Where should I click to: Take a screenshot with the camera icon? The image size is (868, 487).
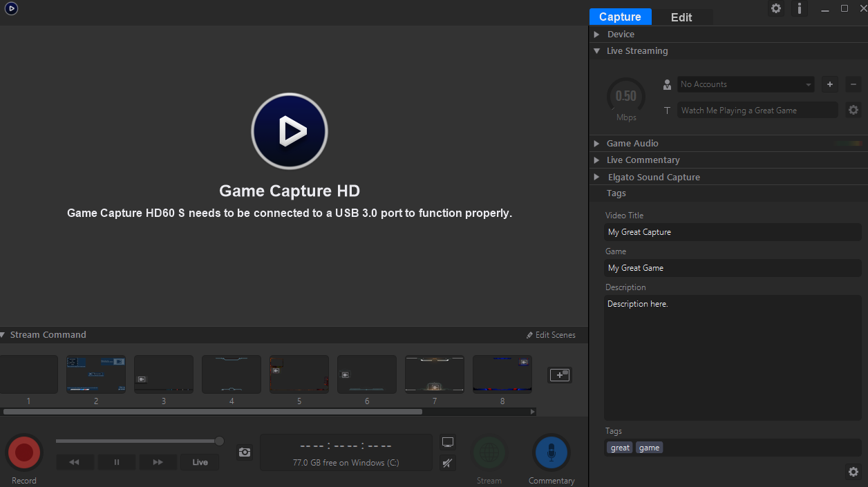(245, 452)
